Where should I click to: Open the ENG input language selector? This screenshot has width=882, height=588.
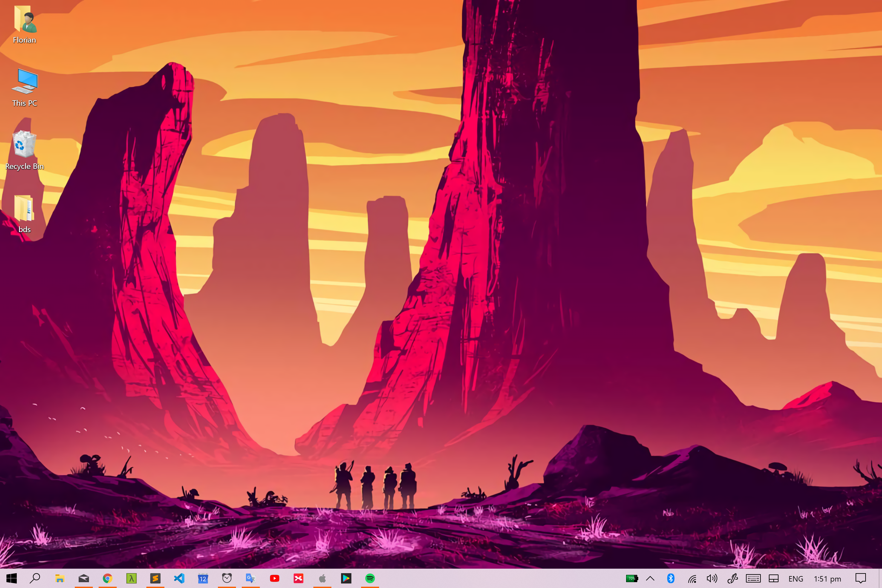[795, 579]
